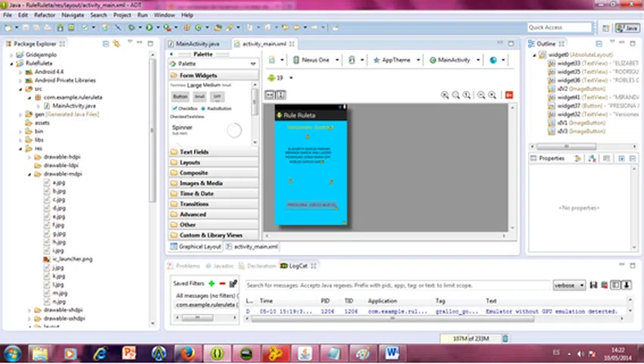Select All messages (no filters) filter
This screenshot has height=364, width=644.
(x=205, y=296)
